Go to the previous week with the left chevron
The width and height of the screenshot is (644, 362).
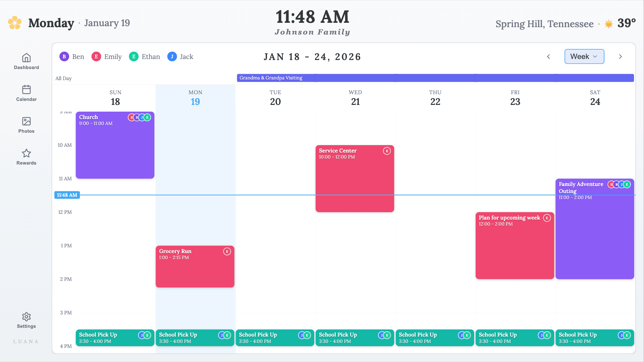pyautogui.click(x=548, y=56)
